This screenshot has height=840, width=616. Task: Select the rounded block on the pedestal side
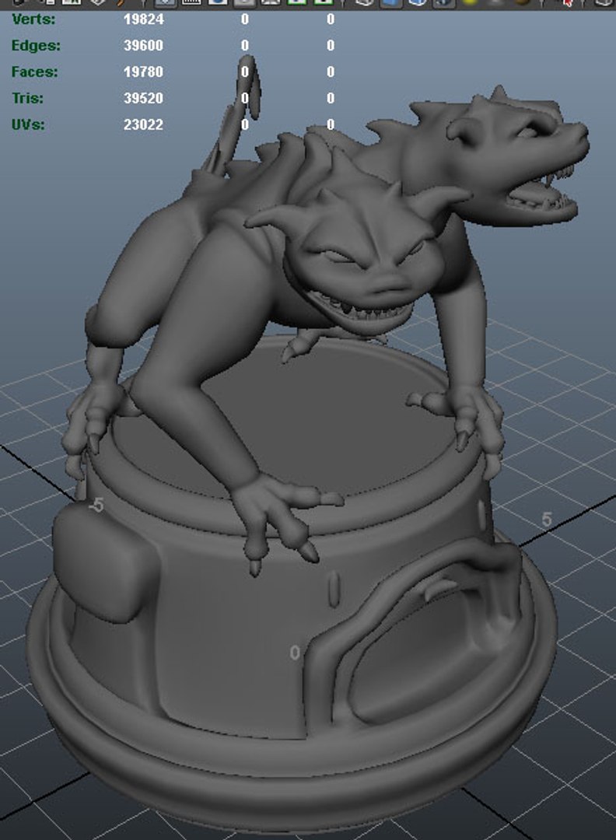tap(103, 562)
